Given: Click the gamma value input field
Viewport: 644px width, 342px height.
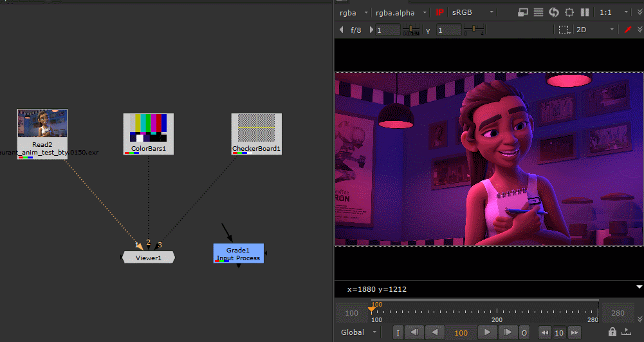Looking at the screenshot, I should 448,30.
